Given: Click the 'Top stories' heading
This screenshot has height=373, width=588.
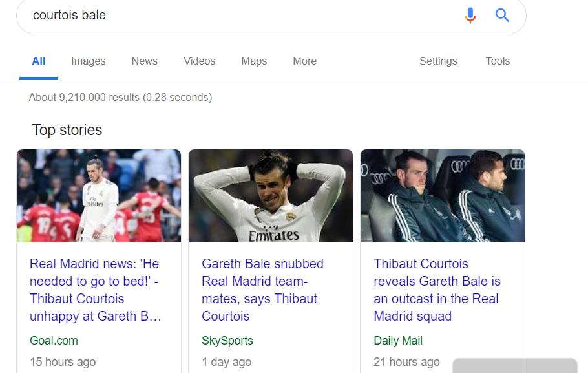Looking at the screenshot, I should (67, 130).
